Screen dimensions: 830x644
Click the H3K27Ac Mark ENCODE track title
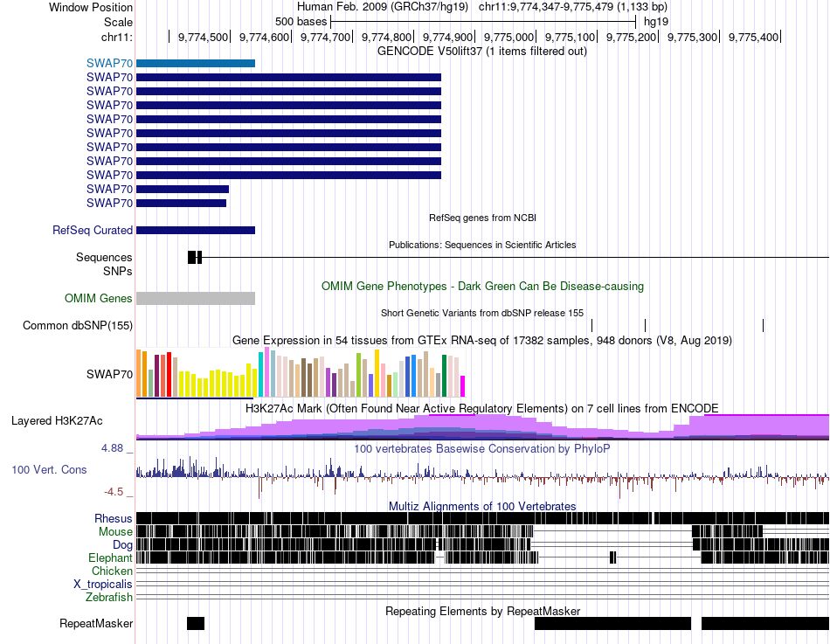[482, 408]
